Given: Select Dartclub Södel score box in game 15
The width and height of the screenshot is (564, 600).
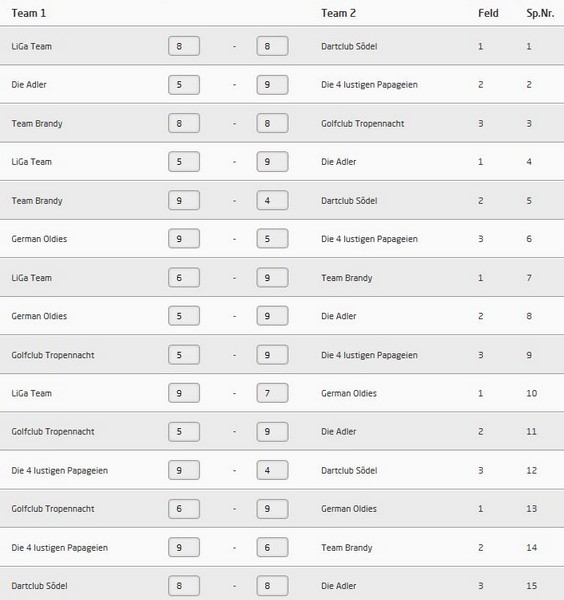Looking at the screenshot, I should (184, 586).
